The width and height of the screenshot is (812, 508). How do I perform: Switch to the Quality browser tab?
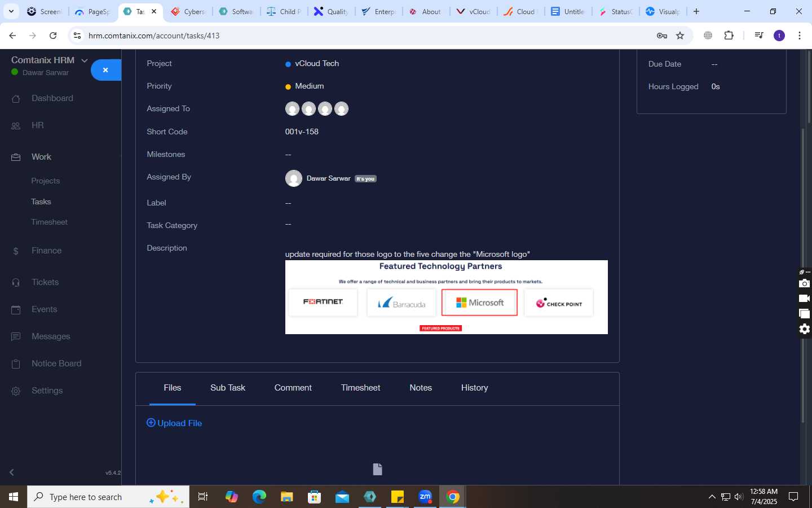(x=332, y=11)
